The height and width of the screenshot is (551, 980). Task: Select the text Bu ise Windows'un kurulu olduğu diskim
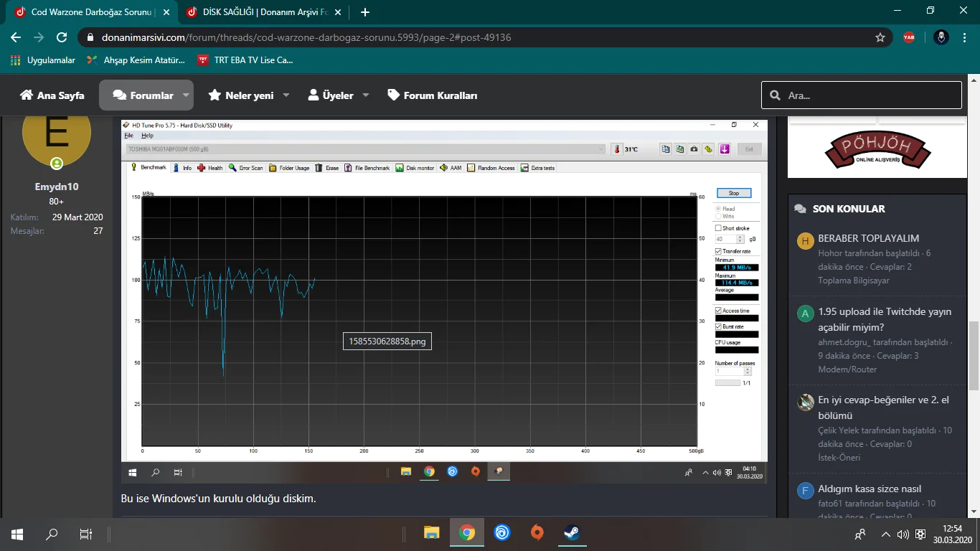point(219,498)
